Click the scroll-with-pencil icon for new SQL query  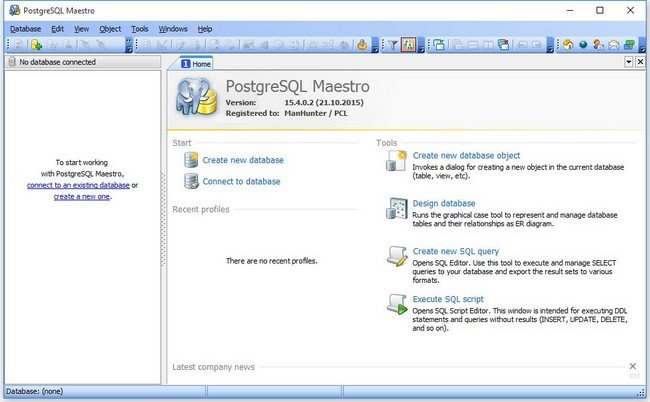pyautogui.click(x=397, y=256)
